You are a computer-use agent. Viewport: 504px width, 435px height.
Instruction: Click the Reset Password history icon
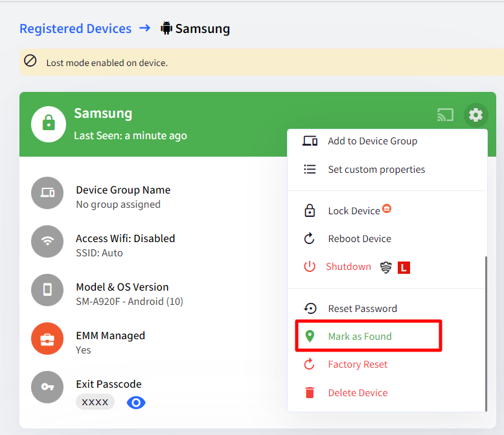pos(310,308)
